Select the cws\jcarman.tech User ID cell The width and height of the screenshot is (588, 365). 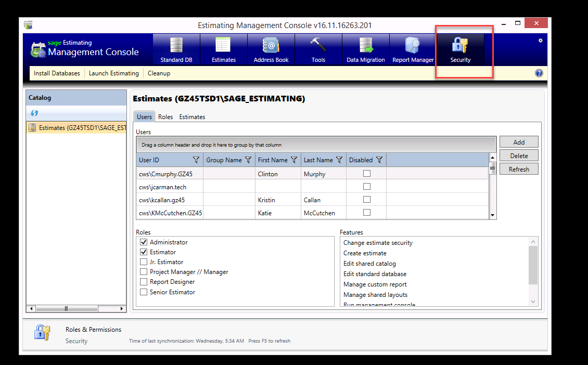pyautogui.click(x=170, y=187)
